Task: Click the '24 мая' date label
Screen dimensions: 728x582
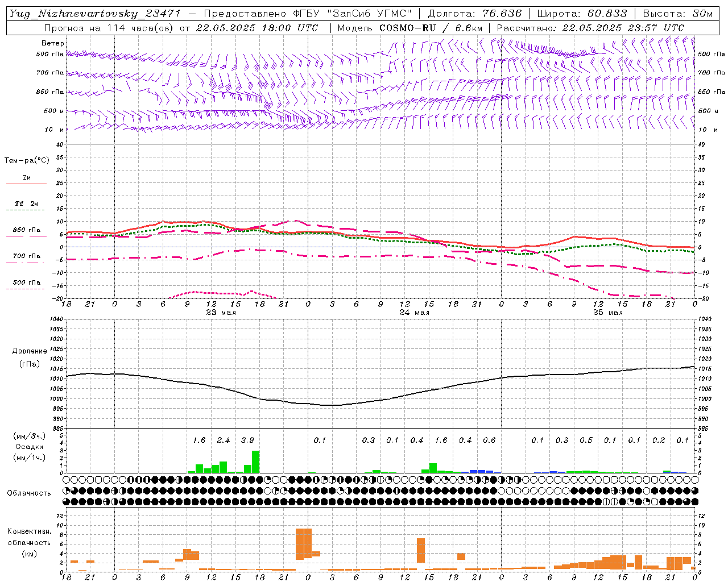Action: pyautogui.click(x=415, y=313)
